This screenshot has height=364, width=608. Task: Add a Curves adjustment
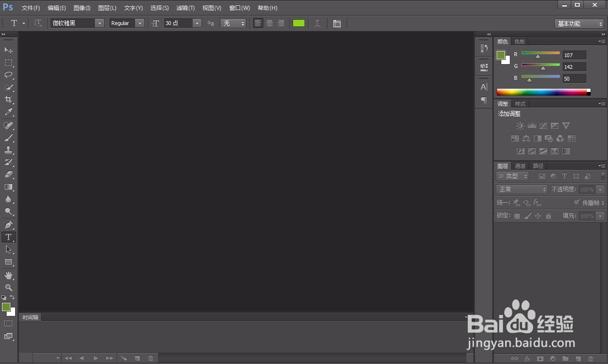pyautogui.click(x=543, y=126)
